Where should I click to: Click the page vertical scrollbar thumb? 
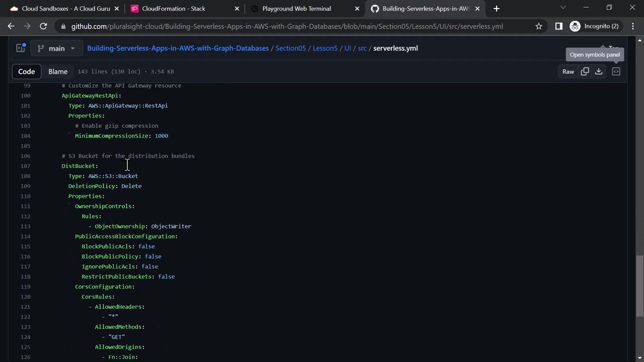[639, 285]
